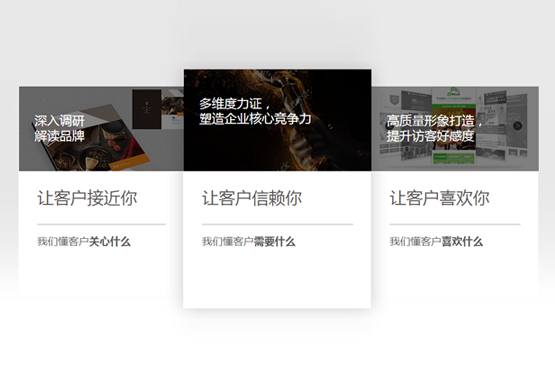Open the 高质量形象打造 提升访客好感度 banner text
555x371 pixels.
tap(434, 128)
